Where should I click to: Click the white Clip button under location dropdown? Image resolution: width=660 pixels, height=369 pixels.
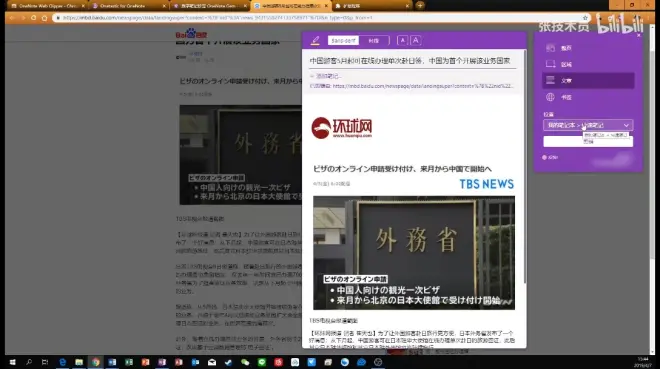click(x=588, y=141)
